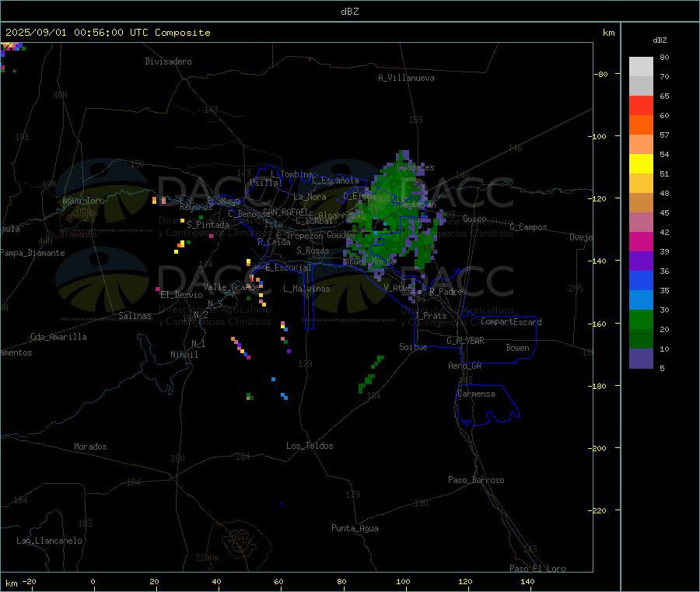Click the El_Desvio map label
700x592 pixels.
[181, 295]
